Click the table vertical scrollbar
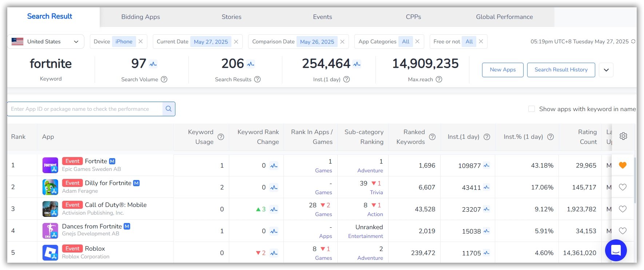The image size is (644, 270). (635, 180)
